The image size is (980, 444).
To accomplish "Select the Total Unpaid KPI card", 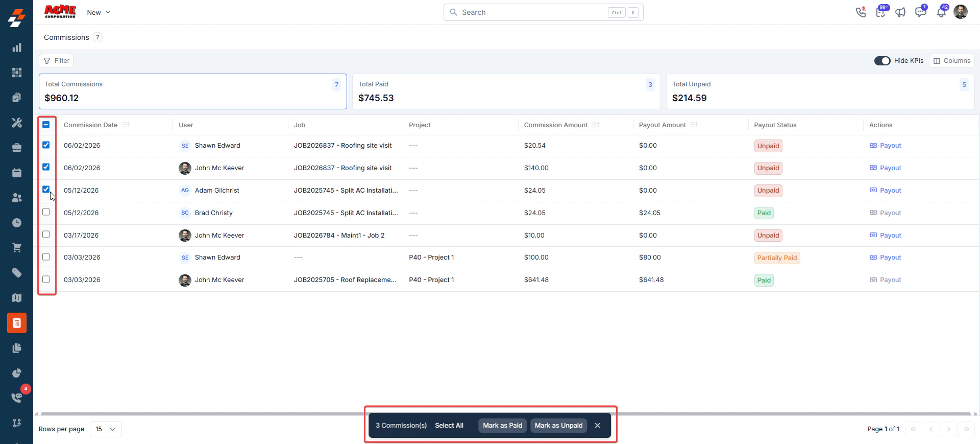I will click(x=820, y=91).
